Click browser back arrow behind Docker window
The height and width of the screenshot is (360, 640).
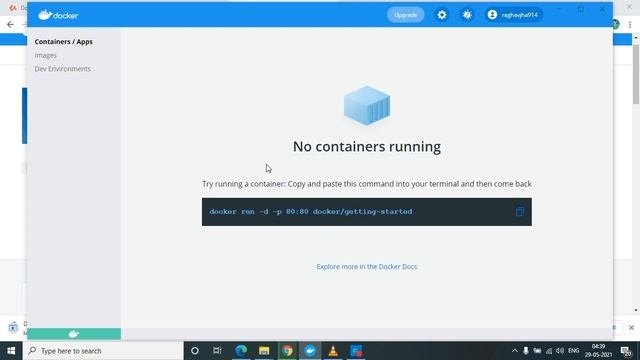click(11, 24)
